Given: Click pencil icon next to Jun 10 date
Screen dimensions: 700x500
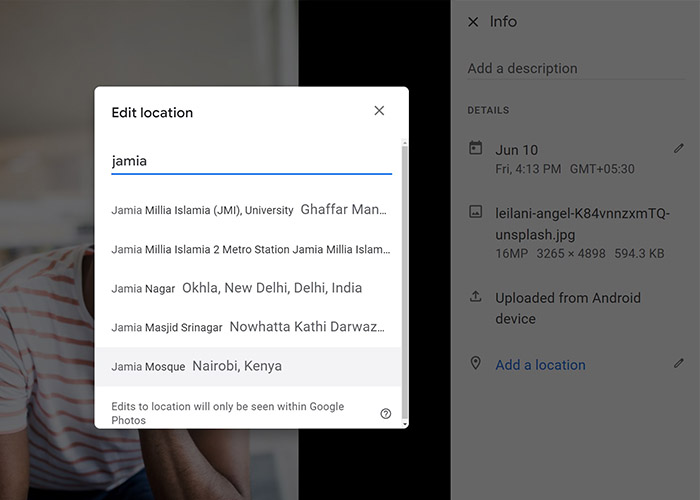Looking at the screenshot, I should click(x=679, y=148).
